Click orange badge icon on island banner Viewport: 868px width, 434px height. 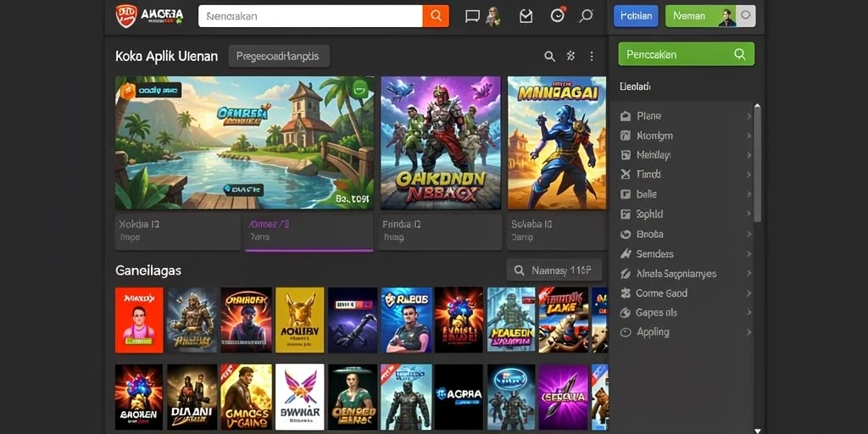[128, 91]
